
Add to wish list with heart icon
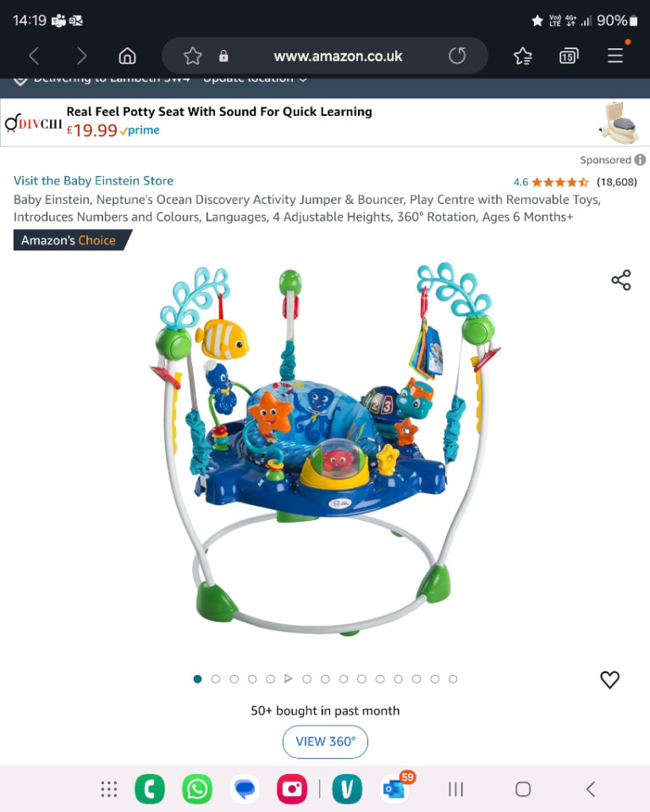(x=609, y=679)
